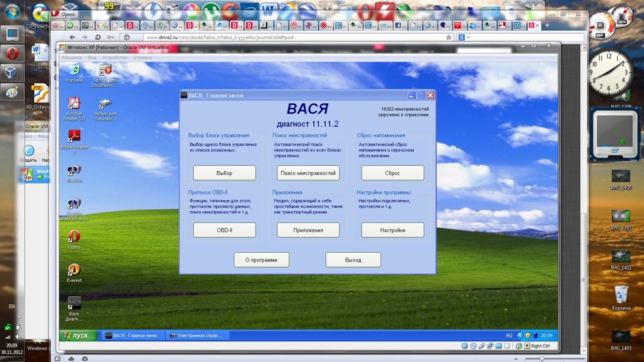
Task: Click the VirtualBox cube icon in taskbar
Action: [x=12, y=72]
